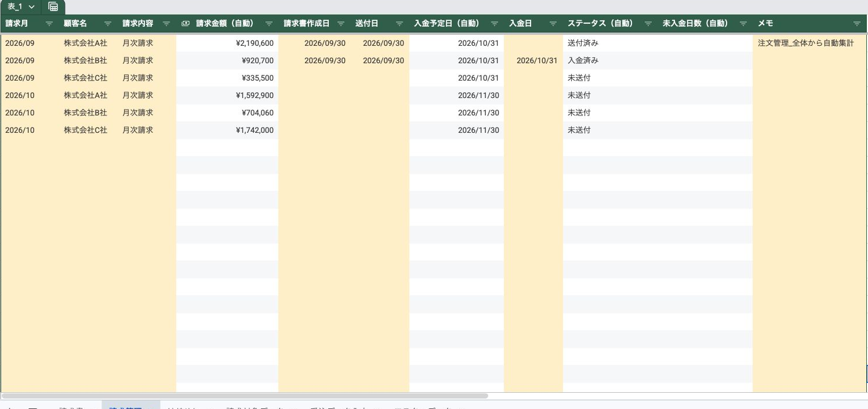Click 未送付 status in the ¥1,742,000 row
The image size is (868, 409).
pos(610,130)
